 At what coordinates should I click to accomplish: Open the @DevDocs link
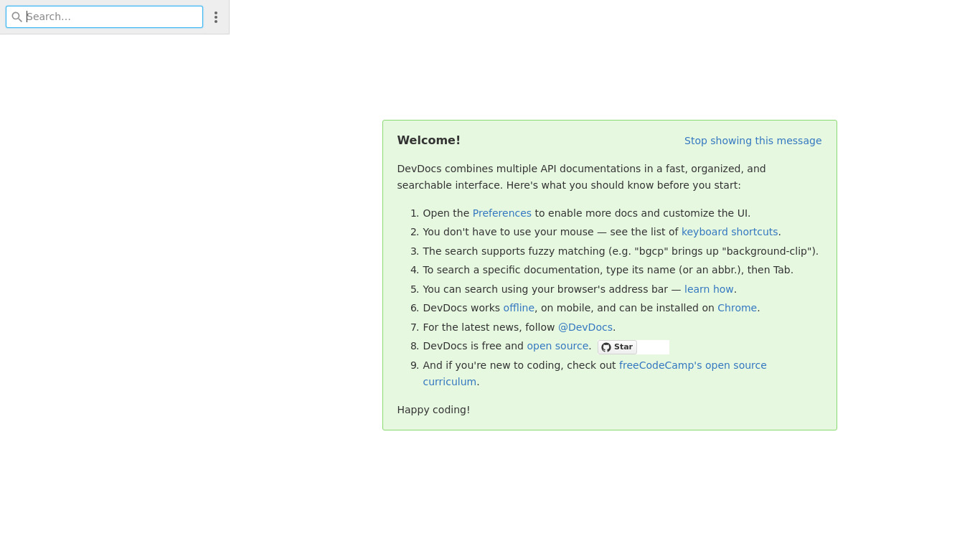[x=585, y=327]
